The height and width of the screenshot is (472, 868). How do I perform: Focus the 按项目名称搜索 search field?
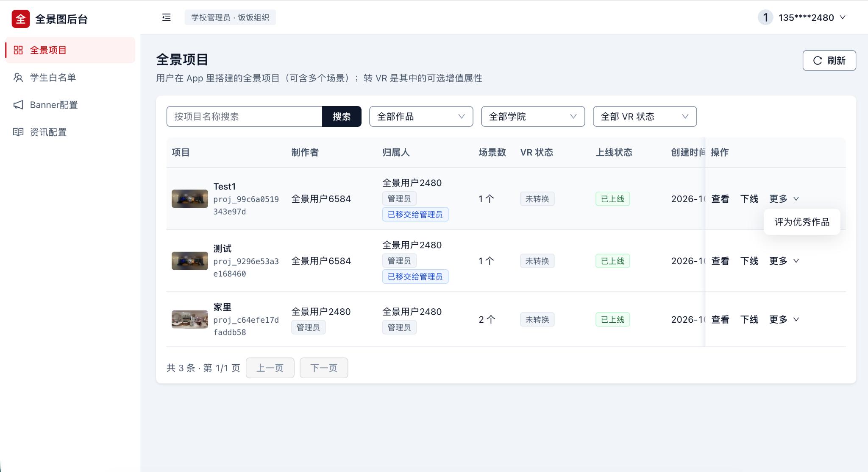click(245, 117)
